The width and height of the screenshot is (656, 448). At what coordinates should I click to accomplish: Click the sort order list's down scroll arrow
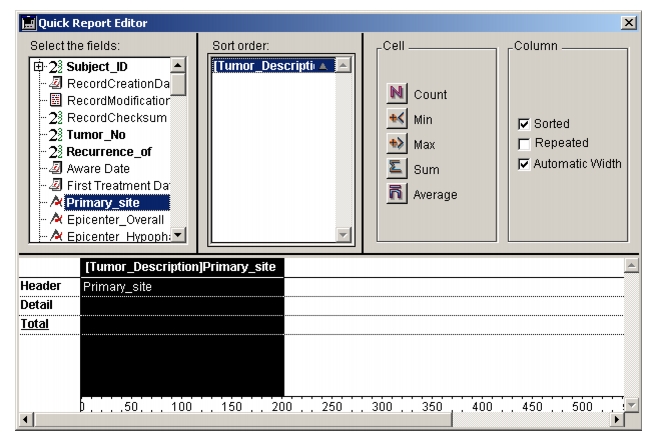tap(343, 234)
